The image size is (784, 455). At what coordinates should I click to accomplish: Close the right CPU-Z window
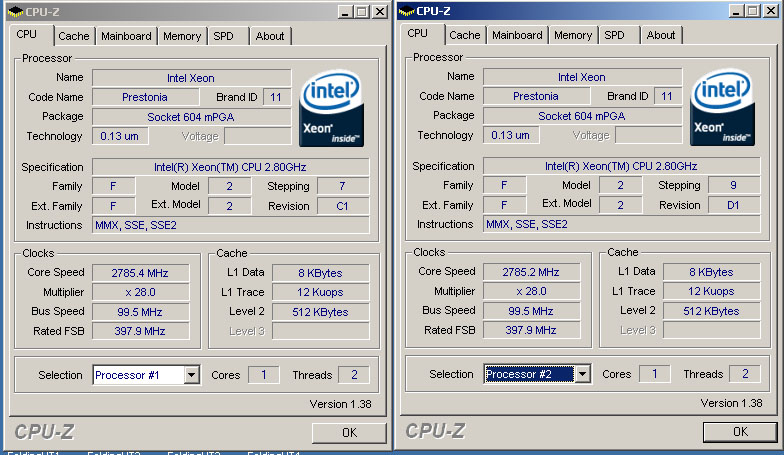click(771, 10)
